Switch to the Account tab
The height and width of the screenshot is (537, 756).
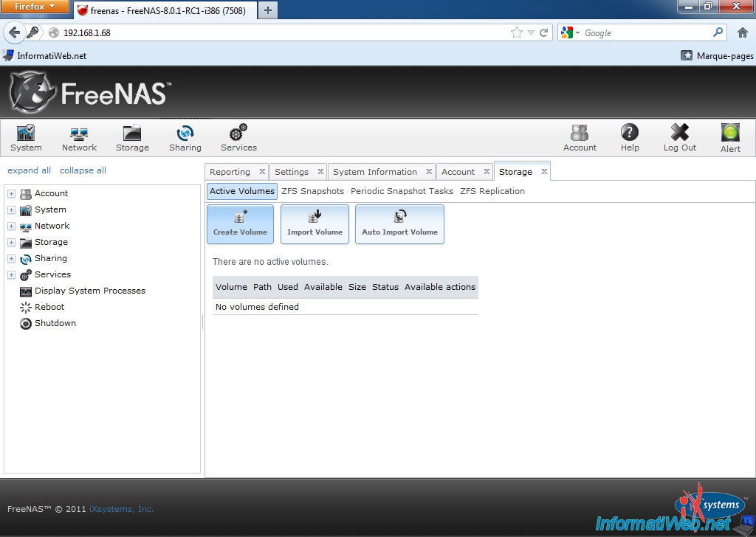coord(458,172)
